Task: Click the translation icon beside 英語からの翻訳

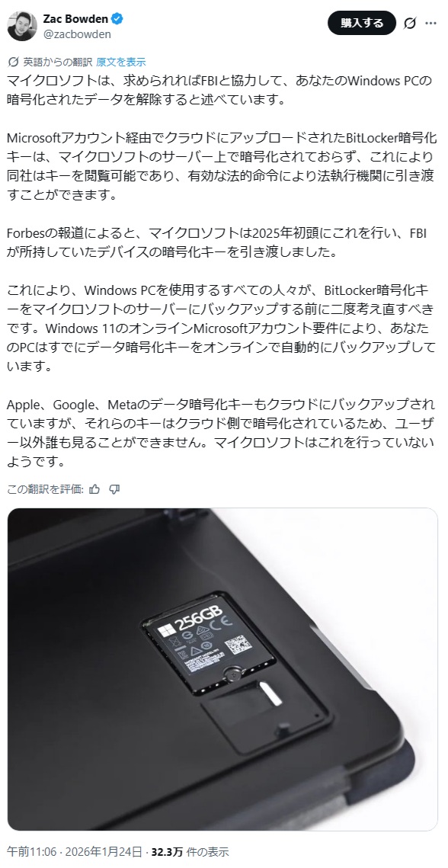Action: [x=13, y=62]
